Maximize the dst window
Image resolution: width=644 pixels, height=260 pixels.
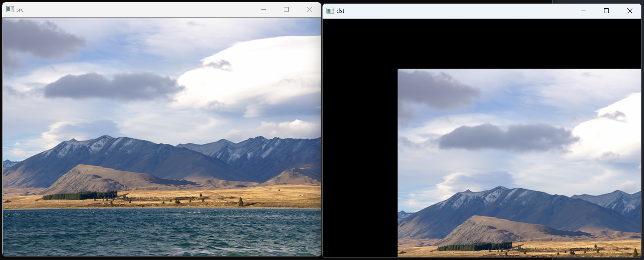(x=606, y=11)
